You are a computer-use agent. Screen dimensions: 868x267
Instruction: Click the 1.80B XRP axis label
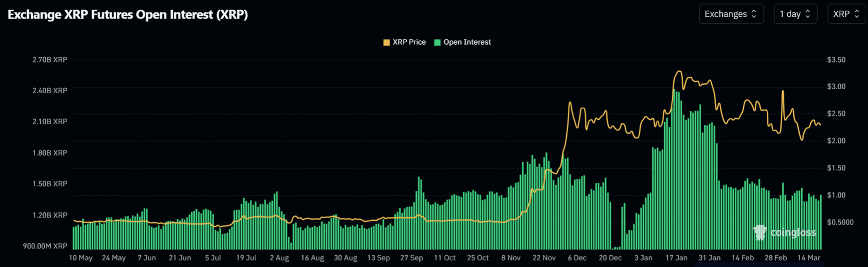(50, 153)
